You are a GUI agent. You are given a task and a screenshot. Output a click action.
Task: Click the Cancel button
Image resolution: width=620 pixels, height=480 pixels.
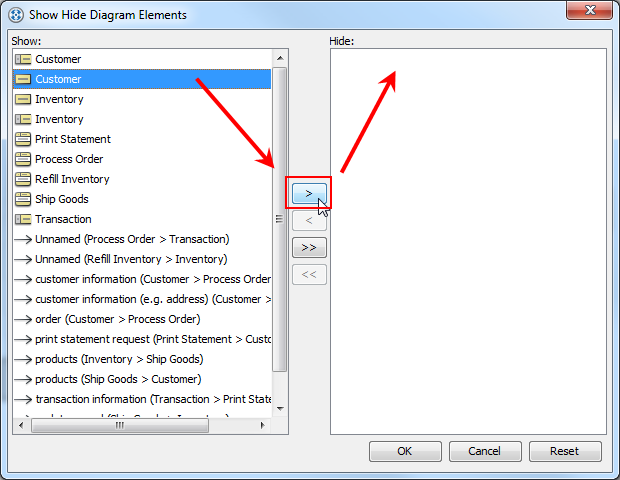tap(485, 451)
